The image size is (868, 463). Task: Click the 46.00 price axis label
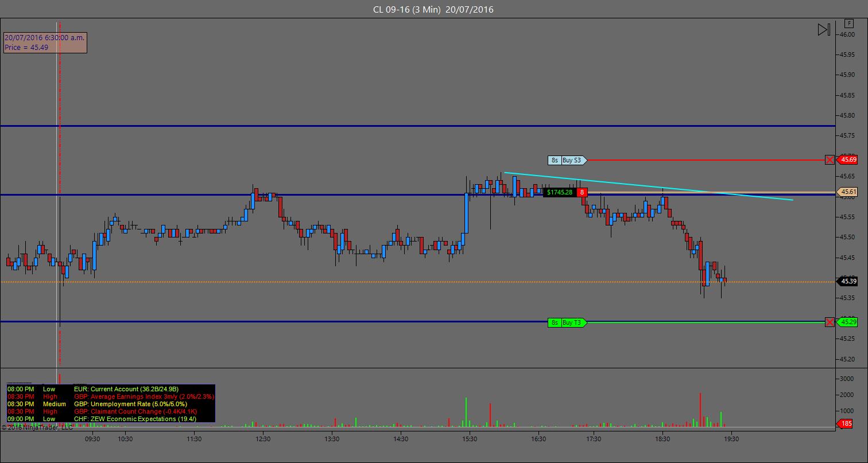(x=848, y=34)
